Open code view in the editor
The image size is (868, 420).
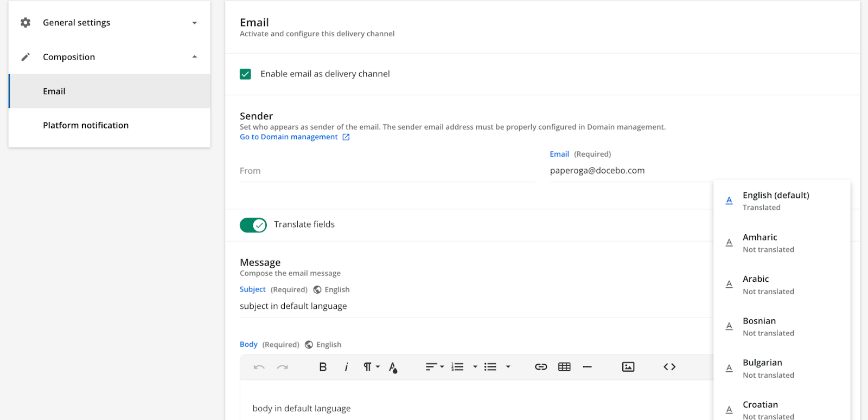click(669, 367)
